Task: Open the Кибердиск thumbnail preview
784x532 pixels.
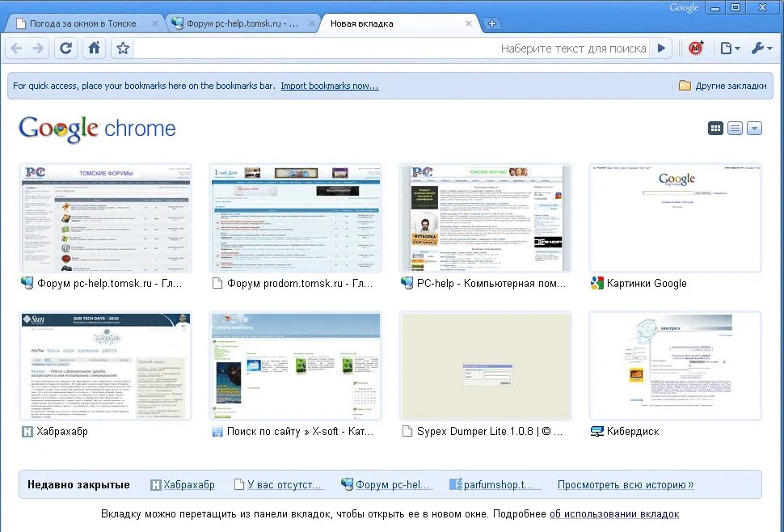Action: click(x=676, y=366)
